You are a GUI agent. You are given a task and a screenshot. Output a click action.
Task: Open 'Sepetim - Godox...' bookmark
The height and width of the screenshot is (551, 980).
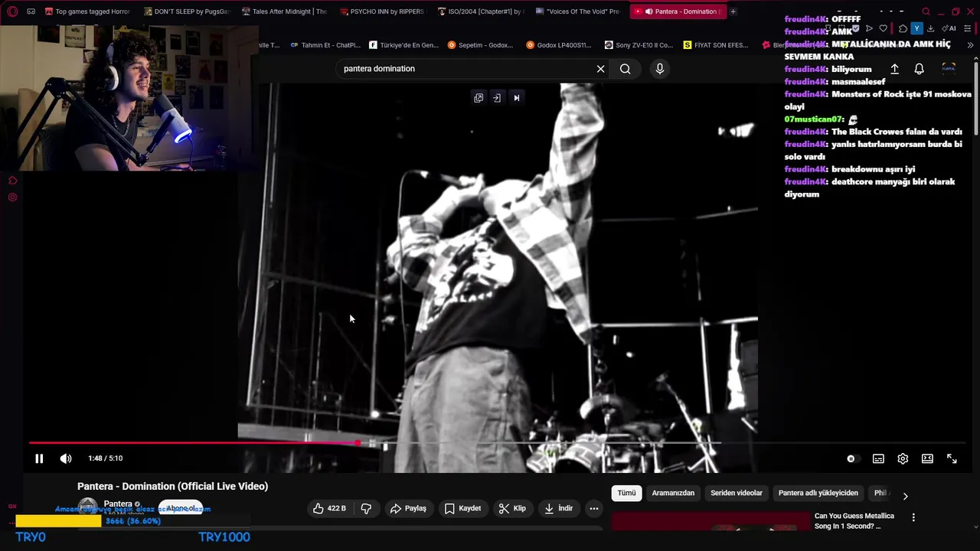pyautogui.click(x=481, y=45)
